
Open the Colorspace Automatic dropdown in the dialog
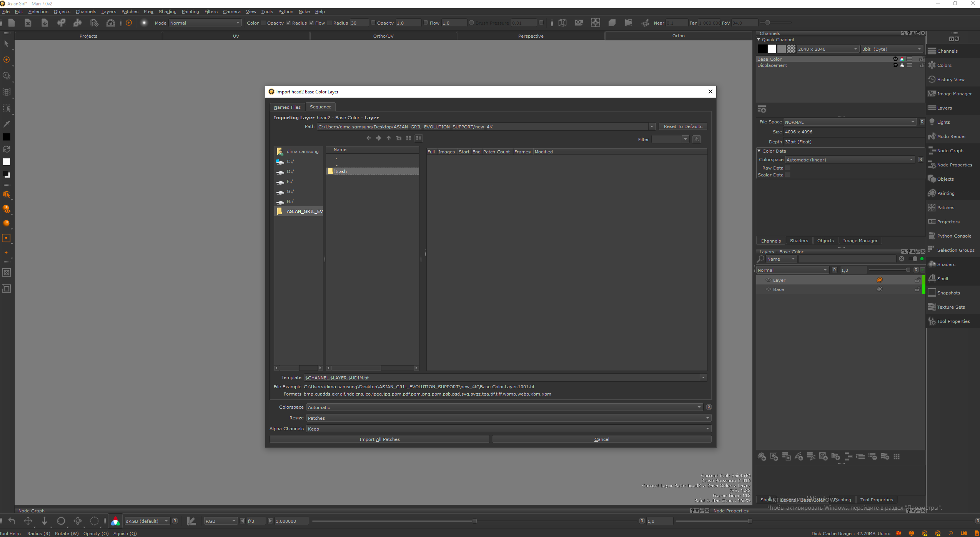504,407
